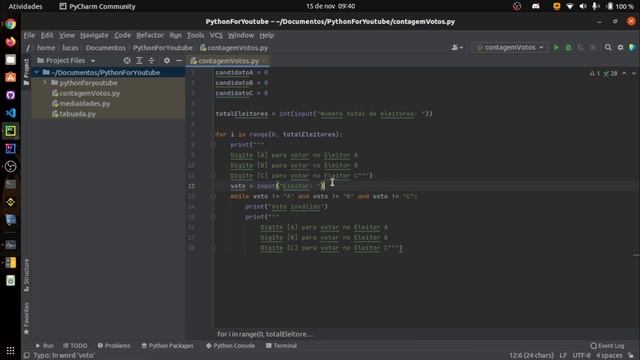This screenshot has height=360, width=640.
Task: Go to next highlighted error arrow
Action: click(633, 73)
